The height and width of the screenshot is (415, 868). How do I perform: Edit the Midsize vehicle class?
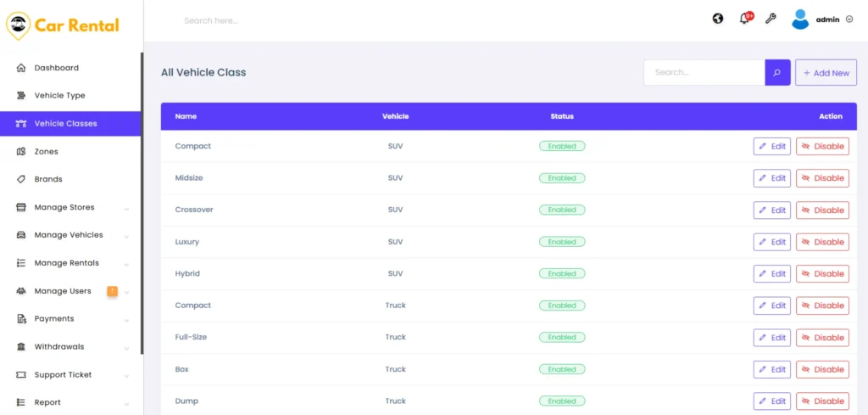click(x=771, y=178)
